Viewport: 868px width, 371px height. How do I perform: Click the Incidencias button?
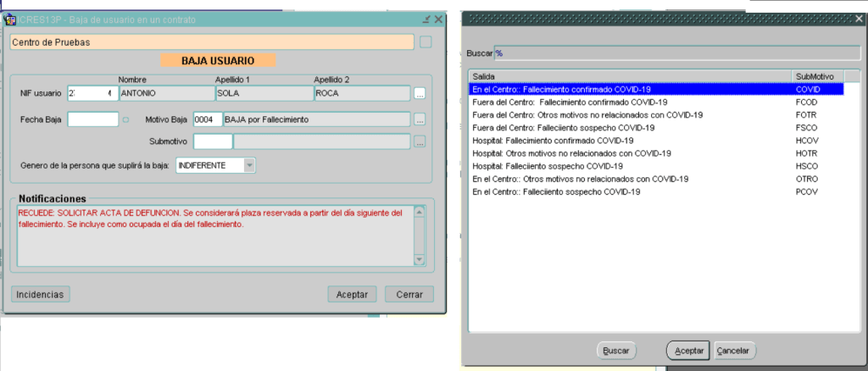[41, 294]
